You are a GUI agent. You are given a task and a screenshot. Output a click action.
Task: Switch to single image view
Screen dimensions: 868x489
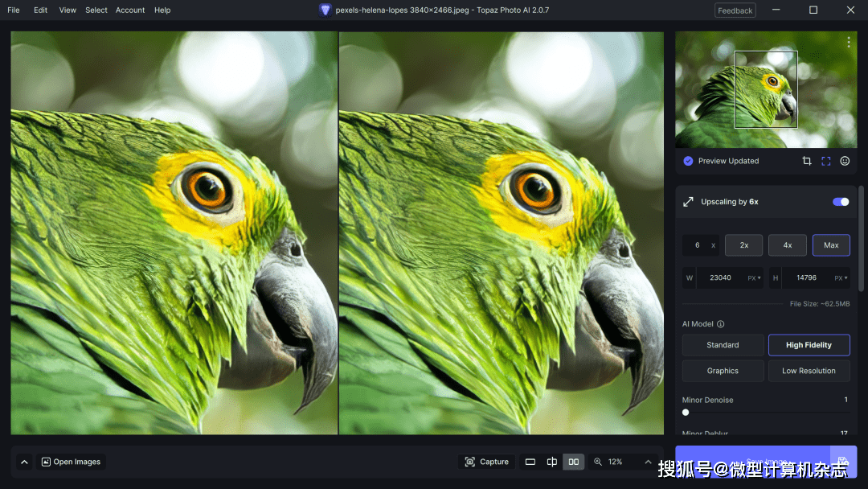coord(530,462)
